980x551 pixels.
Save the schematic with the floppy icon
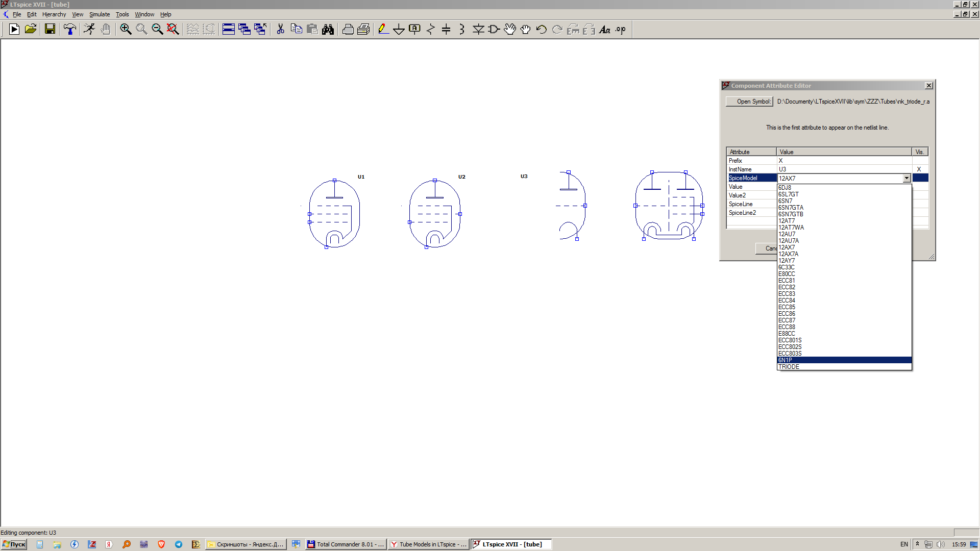click(x=50, y=29)
